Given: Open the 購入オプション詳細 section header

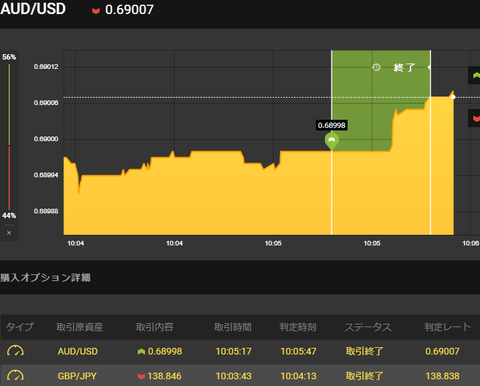Looking at the screenshot, I should pyautogui.click(x=45, y=277).
